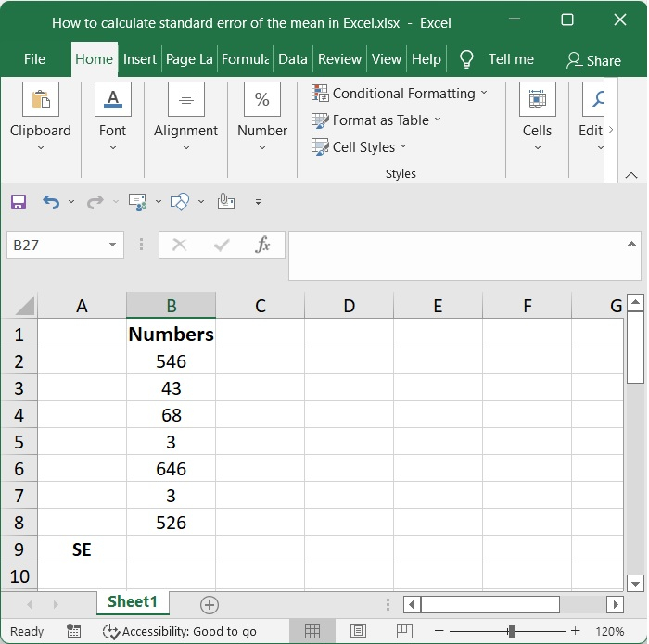Switch to Normal view
Image resolution: width=649 pixels, height=644 pixels.
[312, 631]
